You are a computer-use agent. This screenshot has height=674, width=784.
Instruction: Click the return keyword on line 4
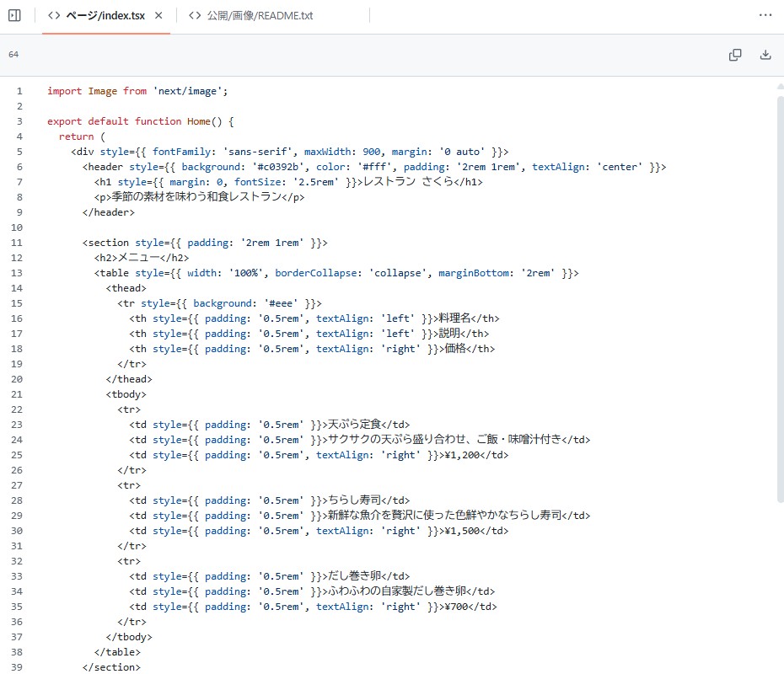pos(76,136)
